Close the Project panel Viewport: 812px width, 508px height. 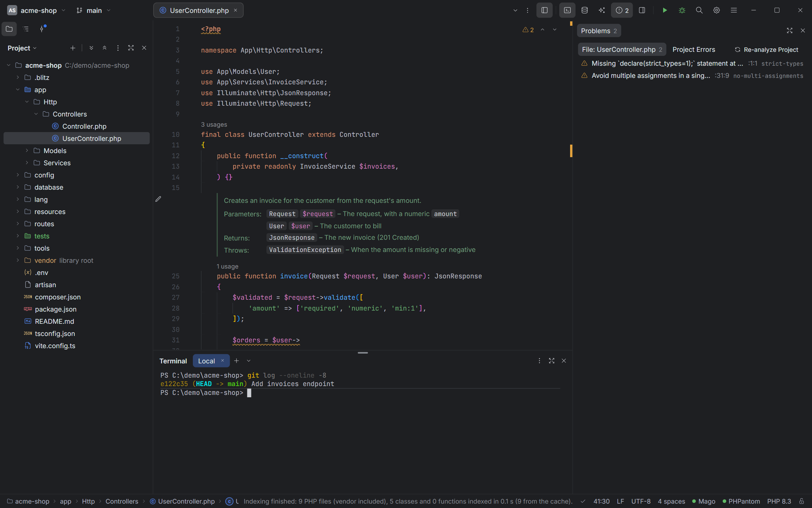click(x=144, y=48)
